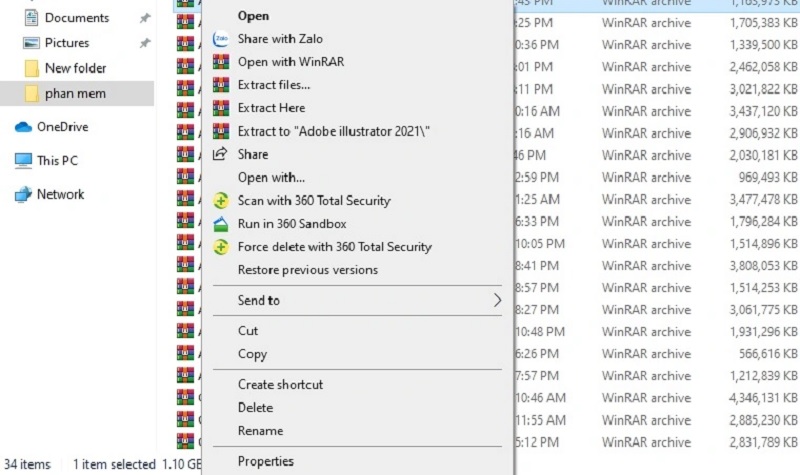
Task: Select Rename from the context menu
Action: pos(260,431)
